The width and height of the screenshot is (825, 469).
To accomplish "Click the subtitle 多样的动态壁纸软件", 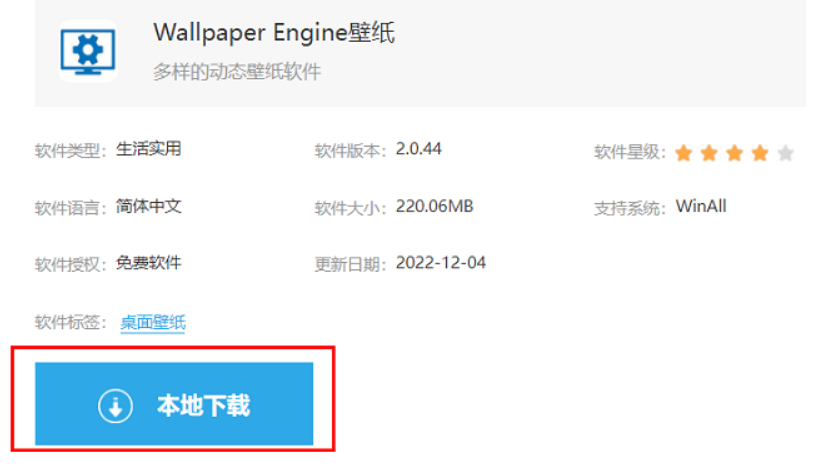I will 237,72.
